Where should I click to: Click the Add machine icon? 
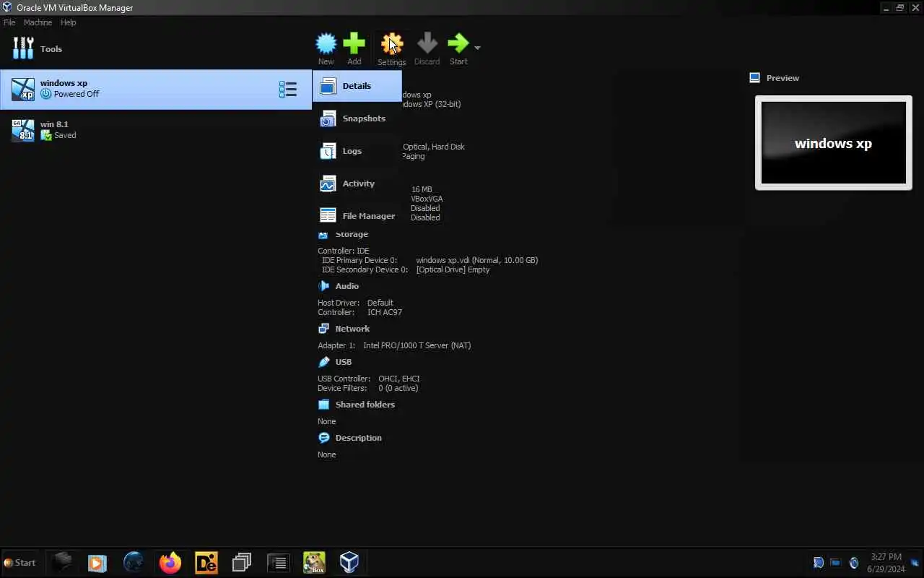[354, 44]
